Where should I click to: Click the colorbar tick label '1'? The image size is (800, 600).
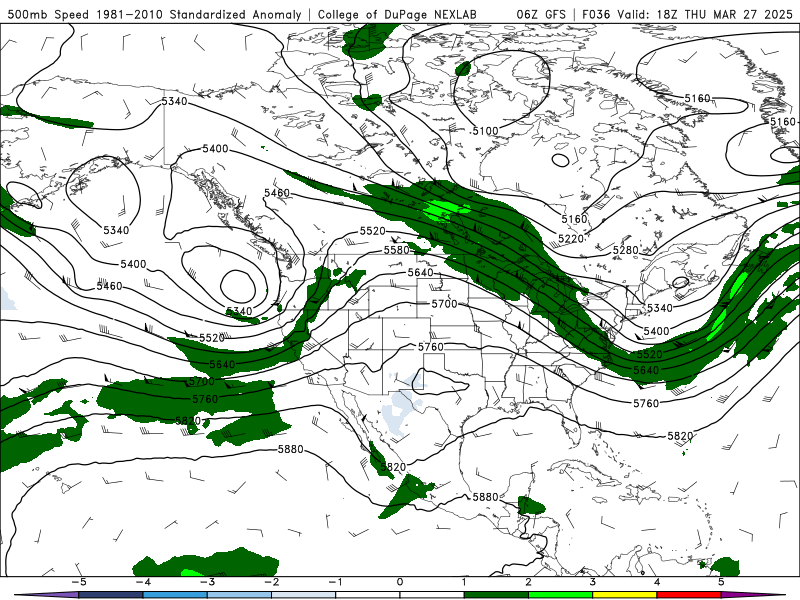464,582
